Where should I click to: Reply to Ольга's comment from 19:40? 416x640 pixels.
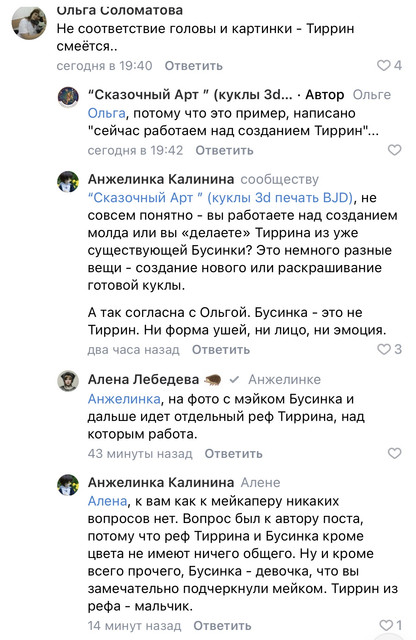(x=194, y=66)
